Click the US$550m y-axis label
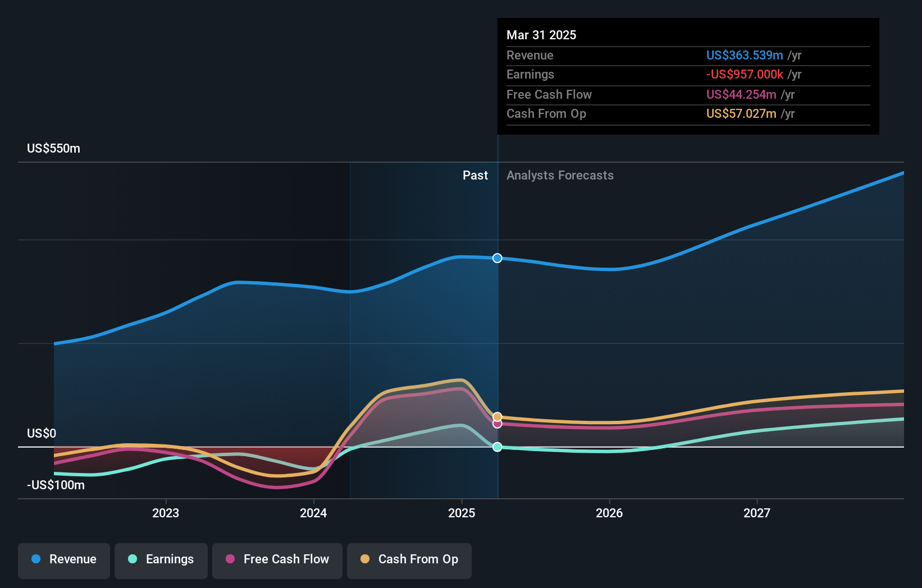The height and width of the screenshot is (588, 922). (54, 149)
